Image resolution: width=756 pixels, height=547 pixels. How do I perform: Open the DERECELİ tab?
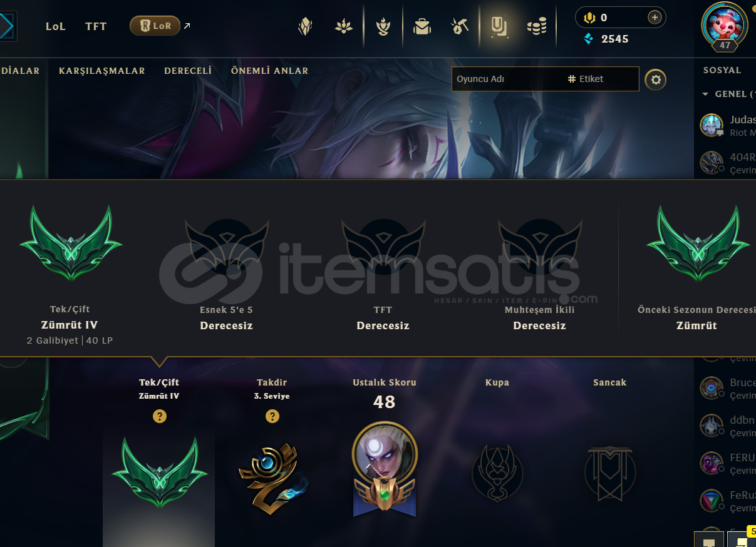coord(188,71)
